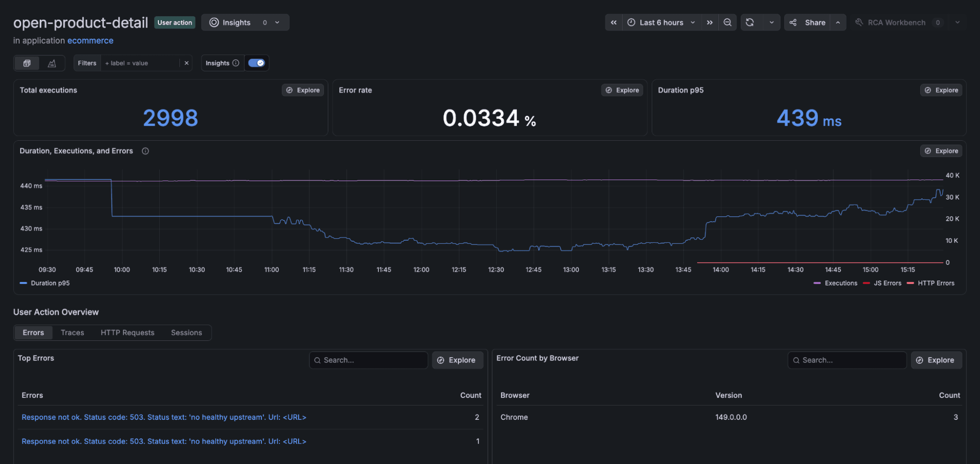Expand Share options chevron

(x=838, y=23)
